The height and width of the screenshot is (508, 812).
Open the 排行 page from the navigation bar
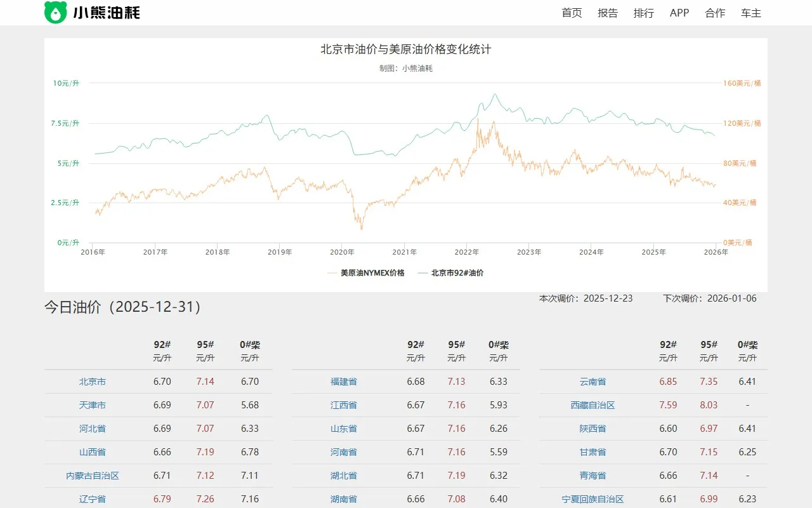tap(643, 13)
